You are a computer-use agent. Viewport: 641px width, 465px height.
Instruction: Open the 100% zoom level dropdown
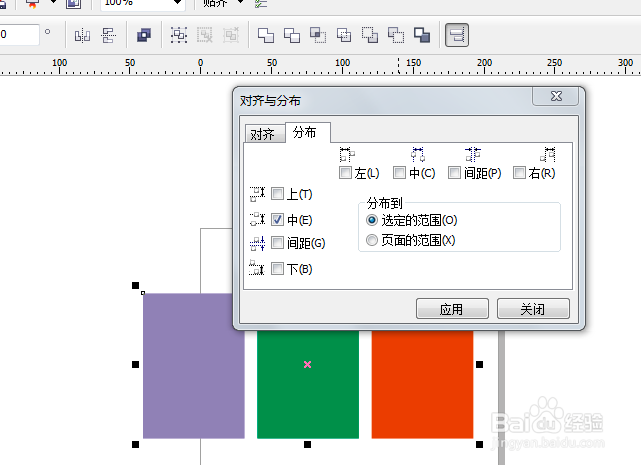[x=177, y=2]
